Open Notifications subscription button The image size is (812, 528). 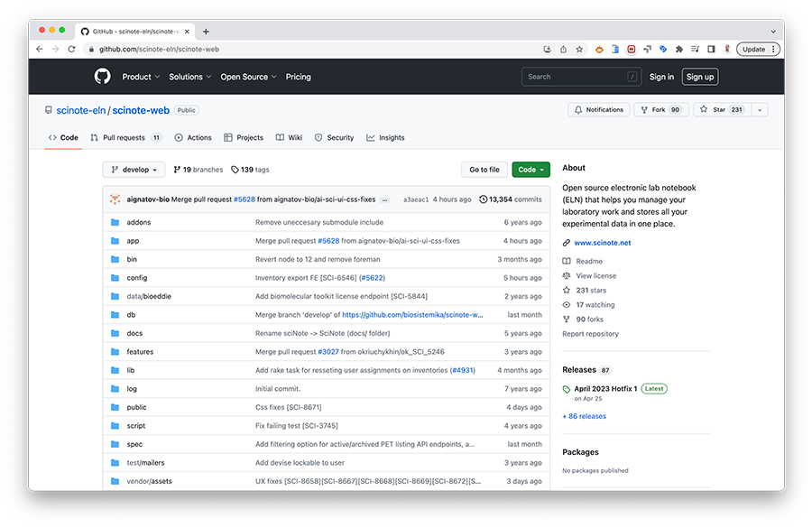click(599, 110)
